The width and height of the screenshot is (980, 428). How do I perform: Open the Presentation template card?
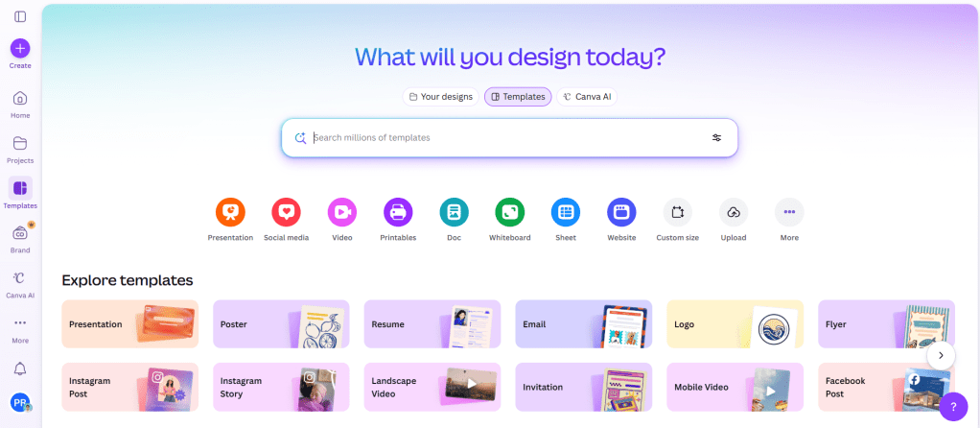[x=130, y=324]
